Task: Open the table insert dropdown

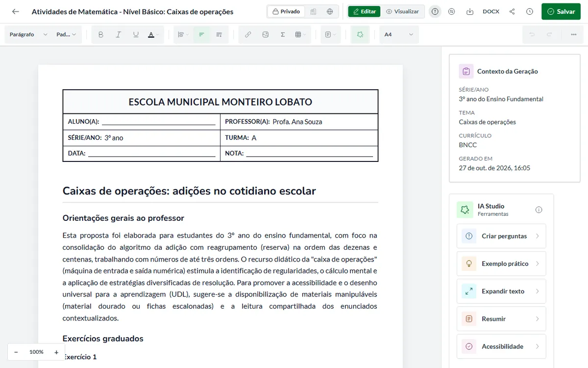Action: tap(300, 34)
